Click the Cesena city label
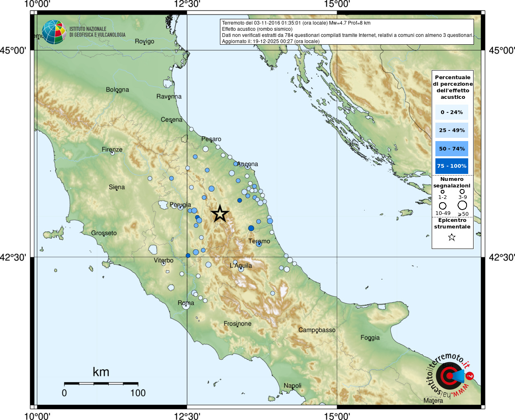This screenshot has width=515, height=420. (x=172, y=119)
